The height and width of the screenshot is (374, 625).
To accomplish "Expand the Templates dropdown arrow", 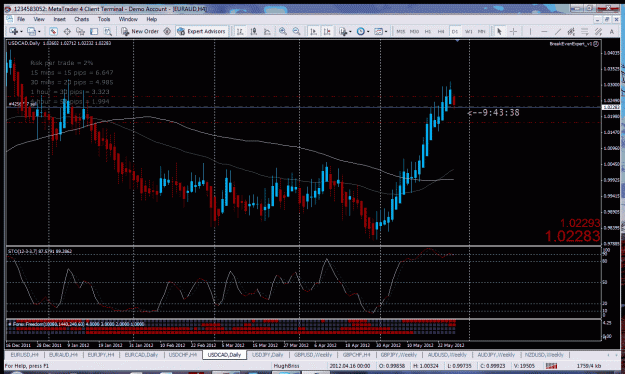I will click(386, 31).
